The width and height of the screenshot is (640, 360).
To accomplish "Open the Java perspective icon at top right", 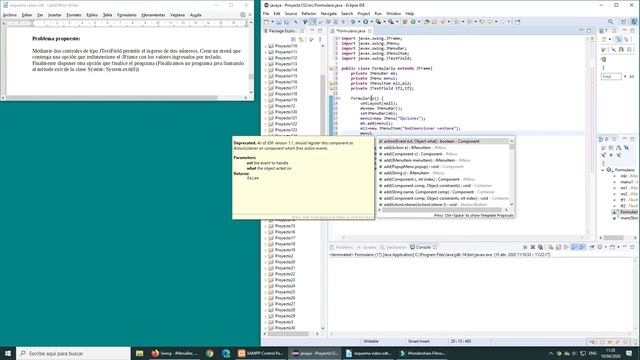I will click(633, 22).
